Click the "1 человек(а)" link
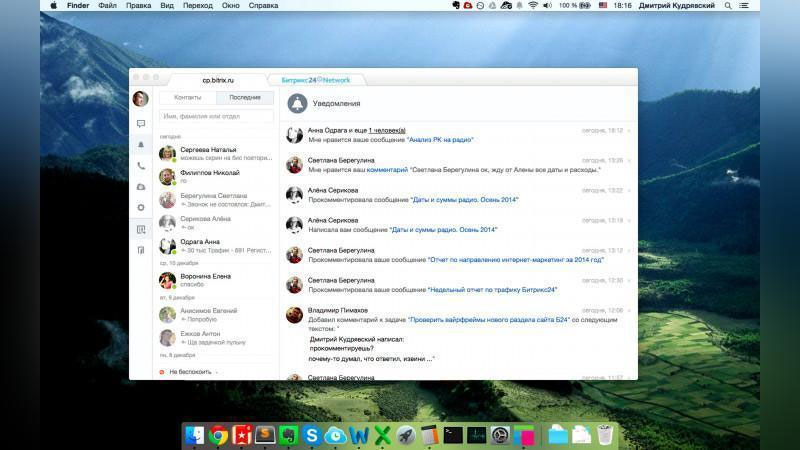 click(x=386, y=130)
